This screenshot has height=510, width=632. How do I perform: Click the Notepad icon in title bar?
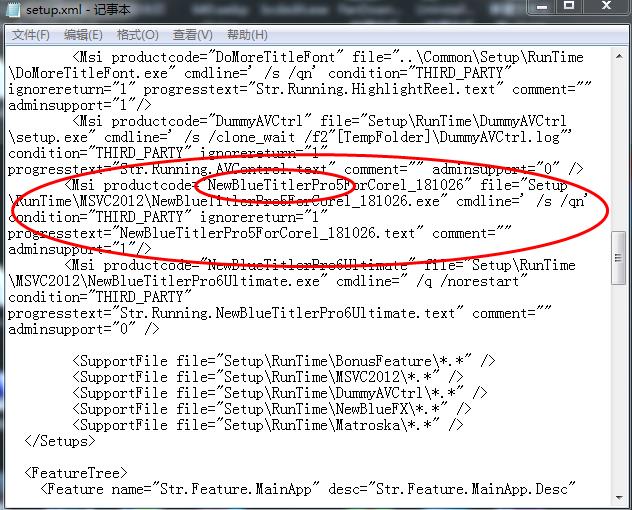point(13,9)
